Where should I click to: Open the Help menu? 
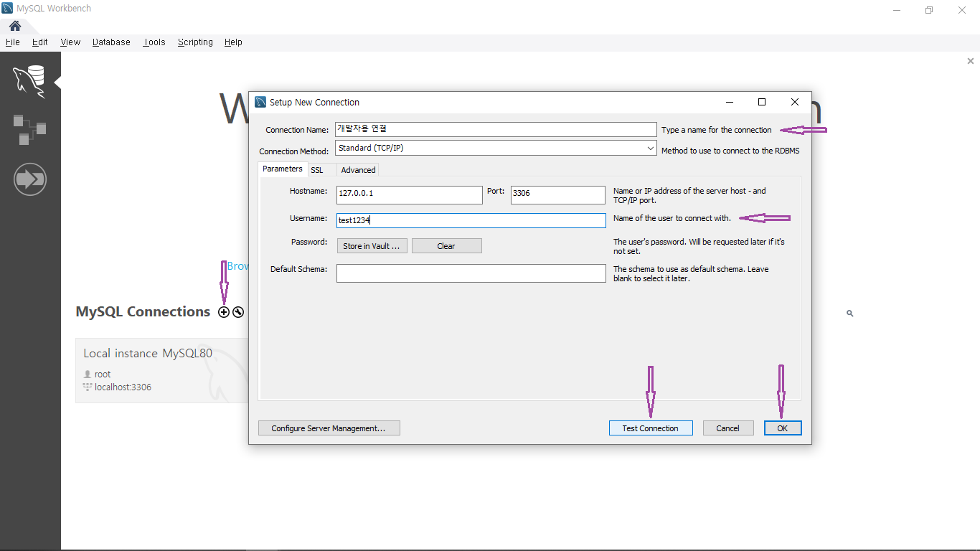[233, 42]
